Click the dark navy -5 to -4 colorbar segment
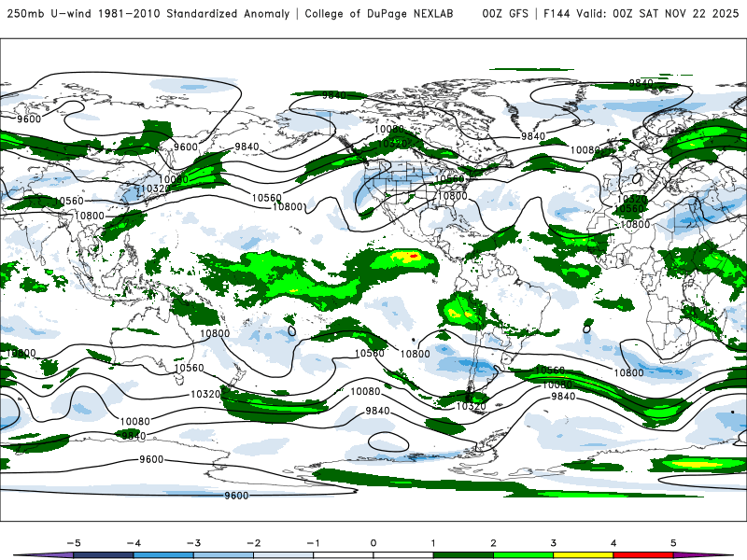The image size is (747, 560). click(x=104, y=555)
